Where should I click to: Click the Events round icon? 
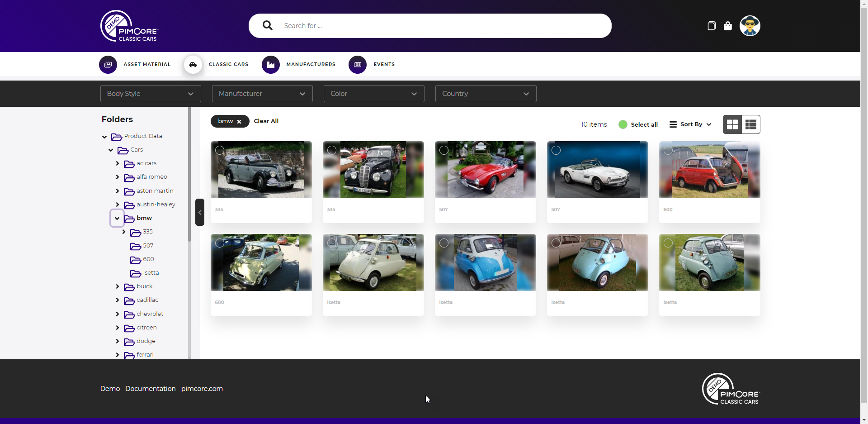point(358,65)
